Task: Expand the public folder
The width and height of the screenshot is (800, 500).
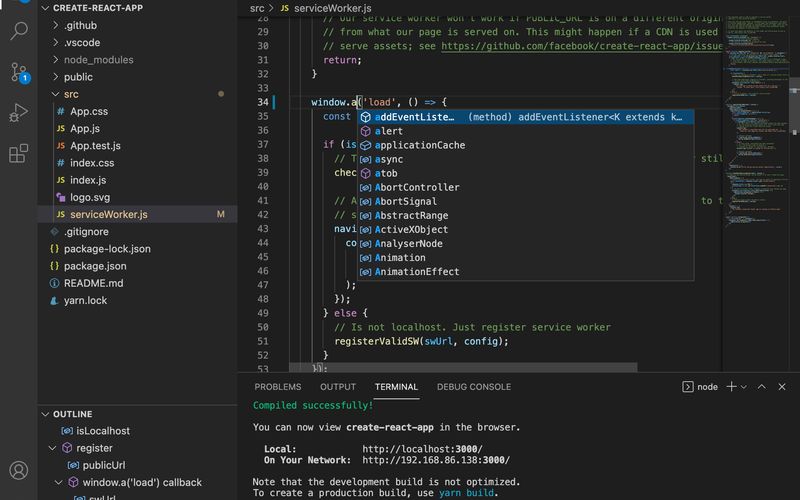Action: pos(56,77)
